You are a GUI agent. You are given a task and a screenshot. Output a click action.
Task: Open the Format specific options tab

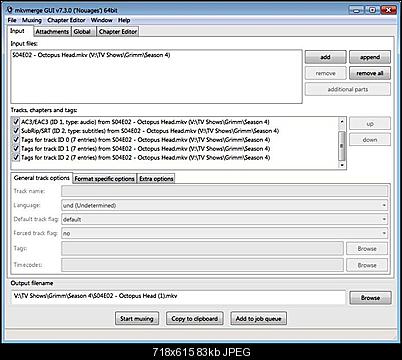104,179
